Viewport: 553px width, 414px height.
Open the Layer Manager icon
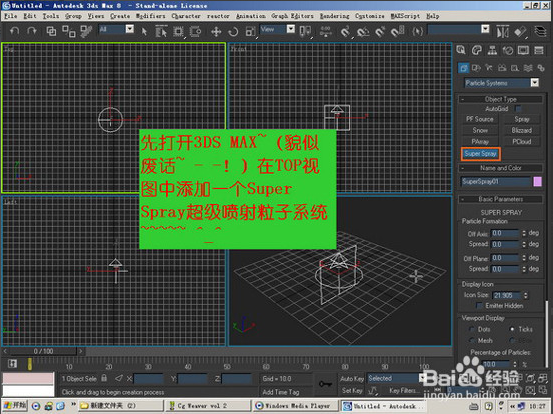click(540, 32)
